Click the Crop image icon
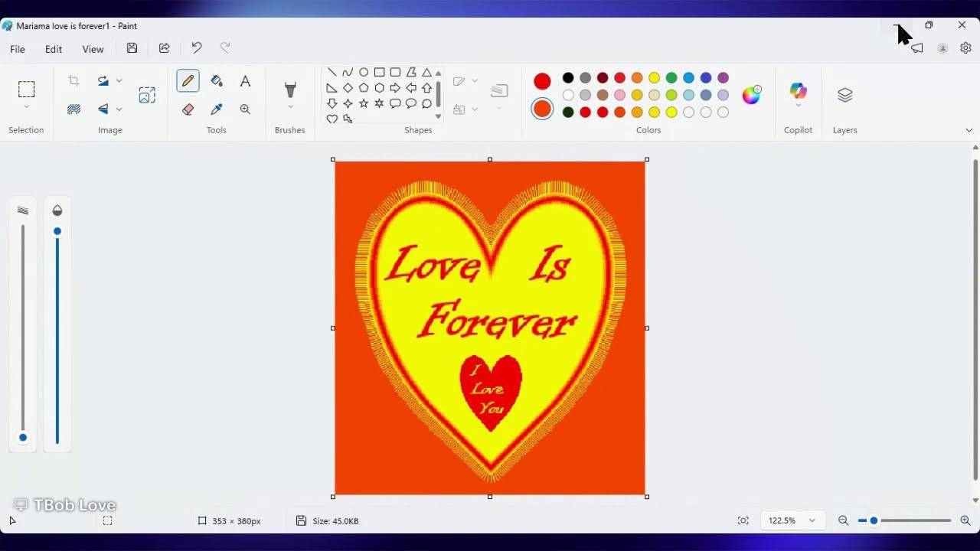This screenshot has width=980, height=551. tap(73, 81)
